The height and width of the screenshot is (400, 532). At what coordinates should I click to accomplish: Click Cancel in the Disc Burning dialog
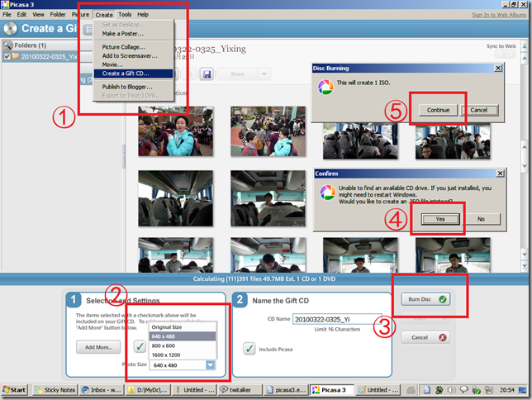coord(479,110)
